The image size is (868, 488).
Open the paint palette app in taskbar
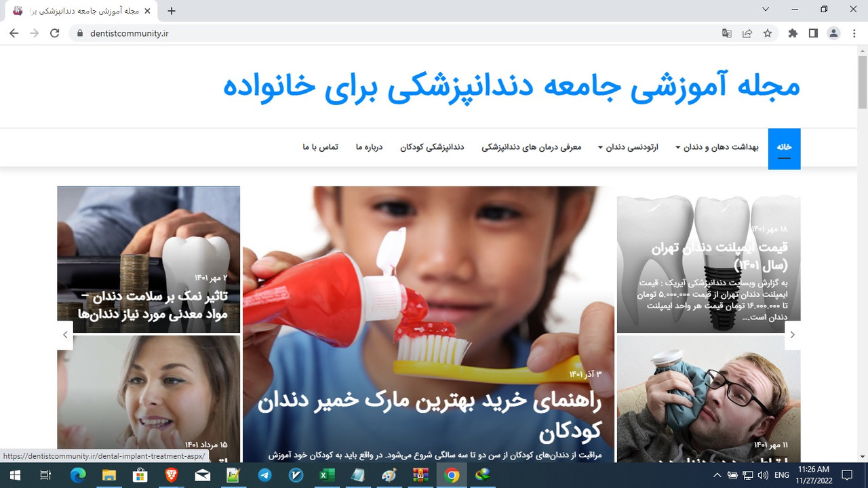(x=389, y=475)
